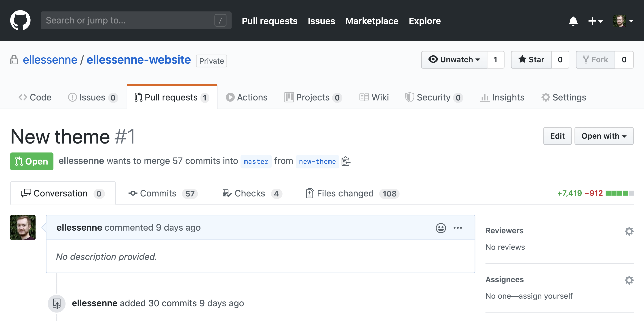The image size is (644, 321).
Task: Expand the Open with dropdown
Action: (604, 136)
